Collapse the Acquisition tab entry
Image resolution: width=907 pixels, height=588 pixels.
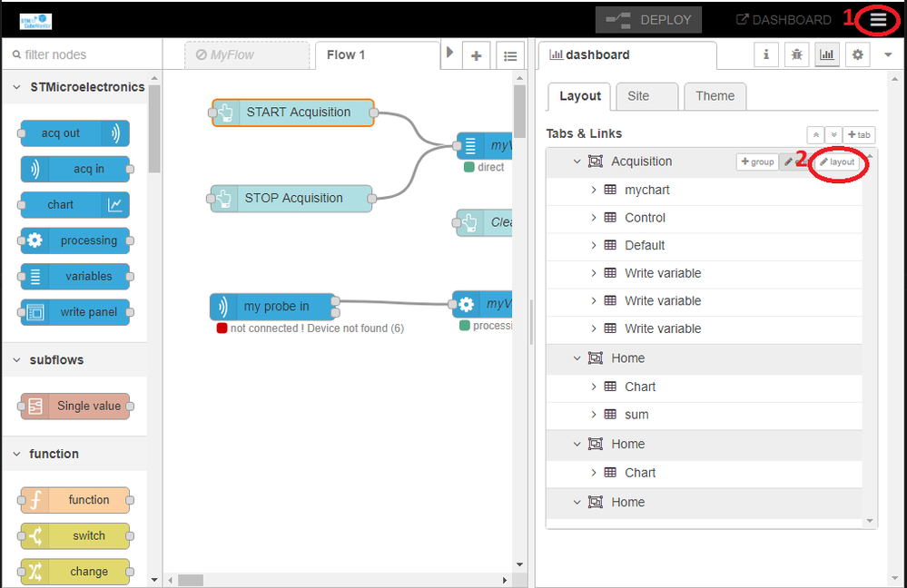pos(577,162)
